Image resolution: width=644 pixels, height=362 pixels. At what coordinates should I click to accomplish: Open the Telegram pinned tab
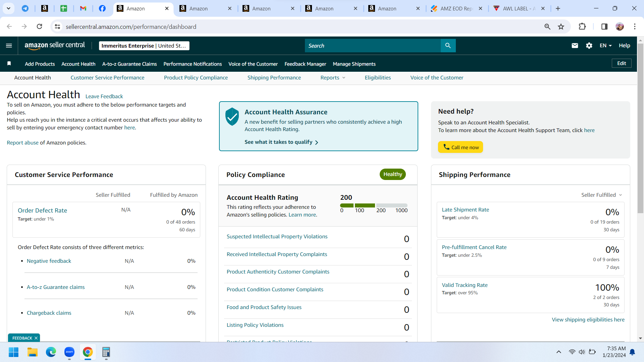(25, 8)
